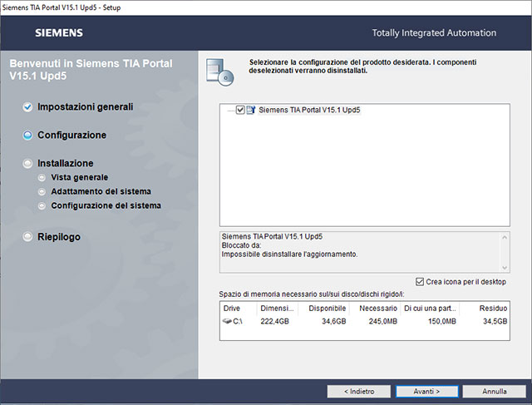The width and height of the screenshot is (532, 405).
Task: Toggle the Crea icona per il desktop checkbox
Action: click(419, 282)
